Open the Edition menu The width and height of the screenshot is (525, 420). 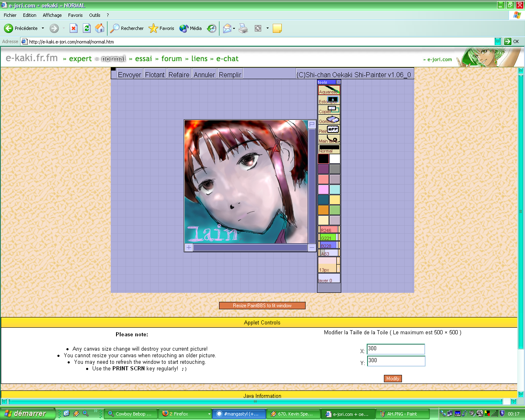click(30, 15)
